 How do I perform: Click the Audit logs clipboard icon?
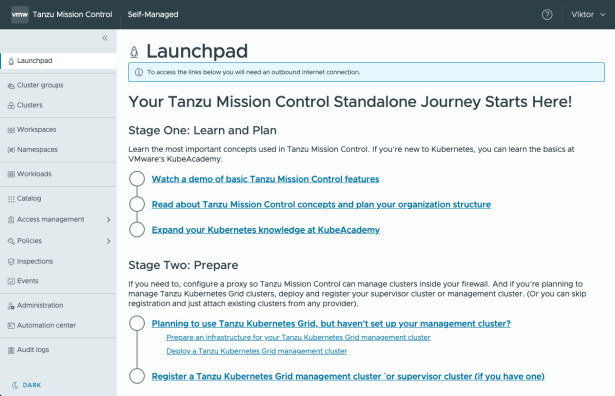pyautogui.click(x=11, y=350)
